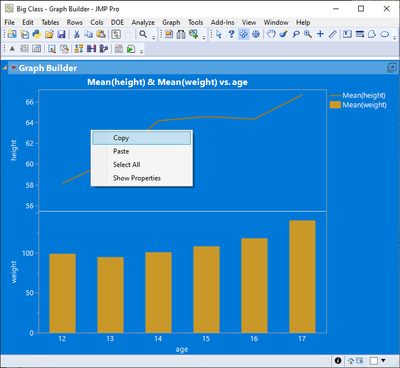The height and width of the screenshot is (368, 400).
Task: Open the Tables menu
Action: click(50, 22)
